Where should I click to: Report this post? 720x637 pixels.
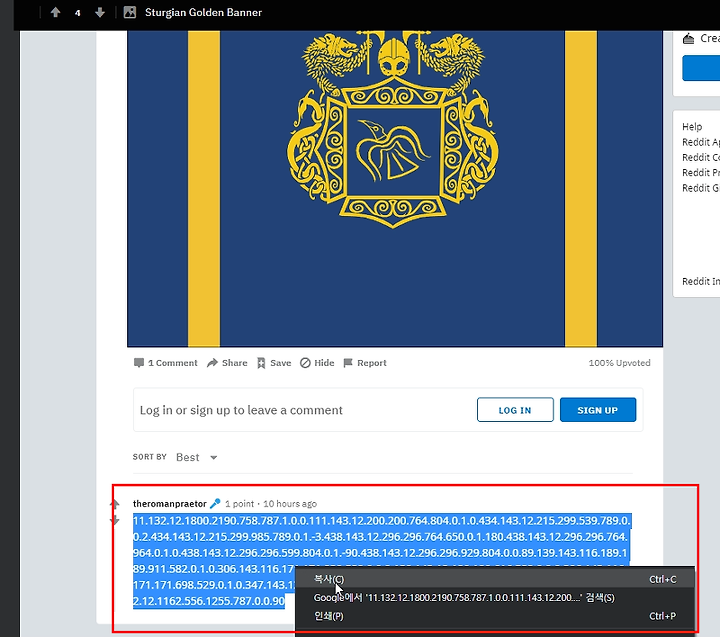[x=366, y=363]
